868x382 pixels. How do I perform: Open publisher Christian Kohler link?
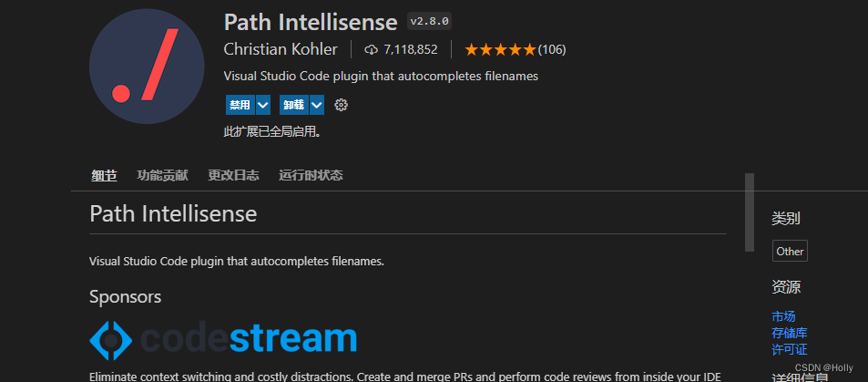pyautogui.click(x=281, y=49)
